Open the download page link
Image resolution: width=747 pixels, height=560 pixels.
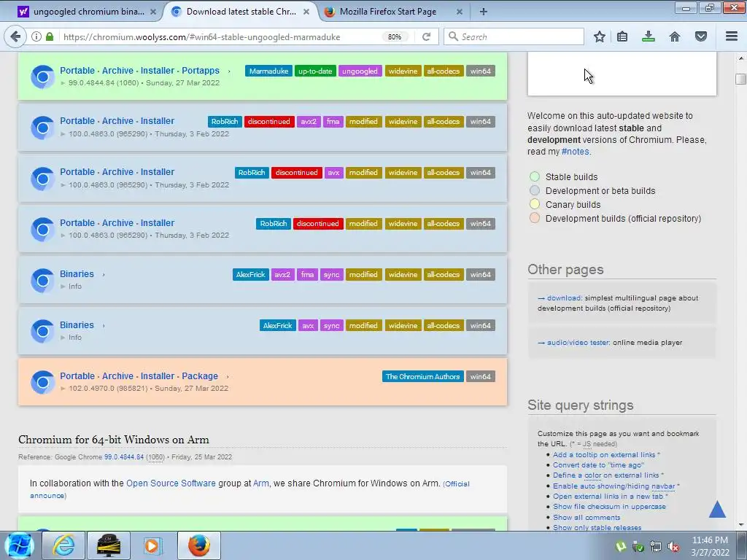pos(564,298)
